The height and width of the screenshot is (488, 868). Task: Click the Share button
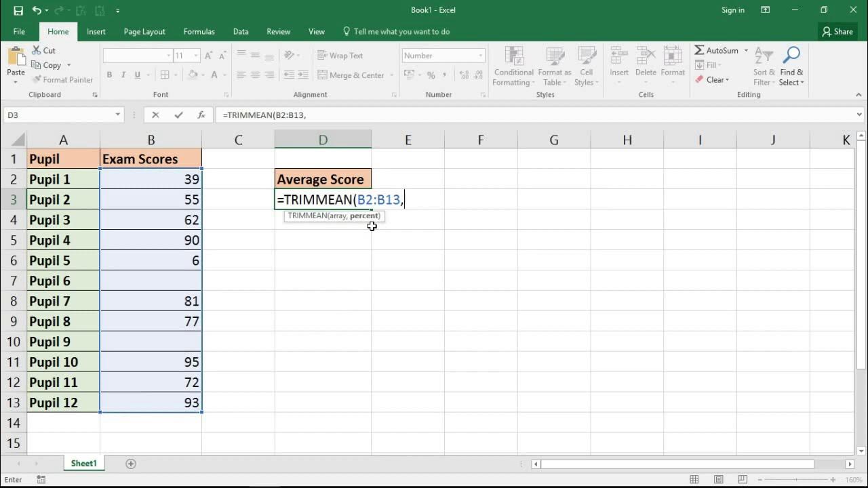coord(837,32)
